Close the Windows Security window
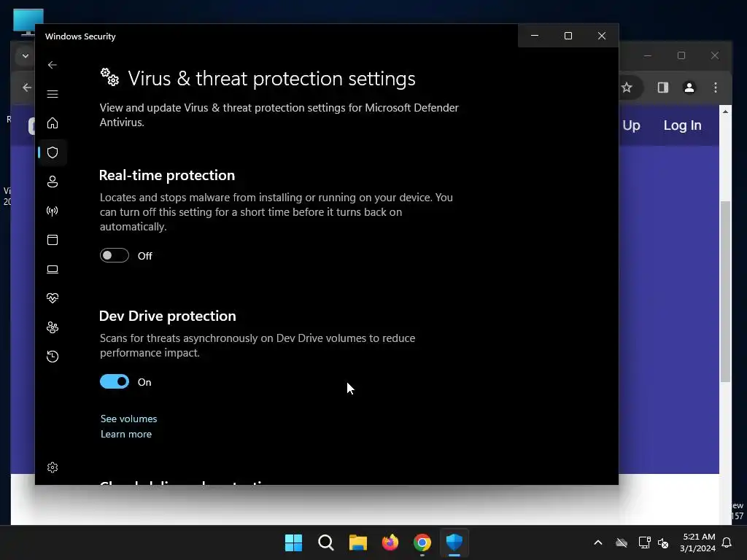The height and width of the screenshot is (560, 747). tap(602, 36)
